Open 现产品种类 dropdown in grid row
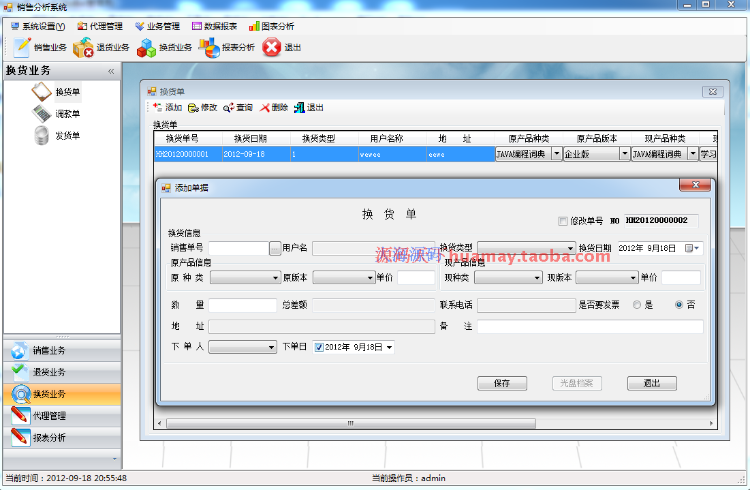Viewport: 750px width, 490px height. pos(693,154)
